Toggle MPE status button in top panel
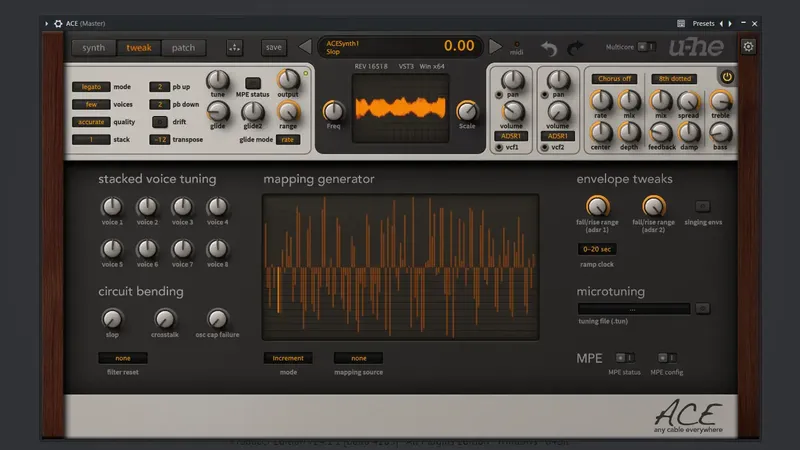Image resolution: width=800 pixels, height=450 pixels. [x=253, y=83]
